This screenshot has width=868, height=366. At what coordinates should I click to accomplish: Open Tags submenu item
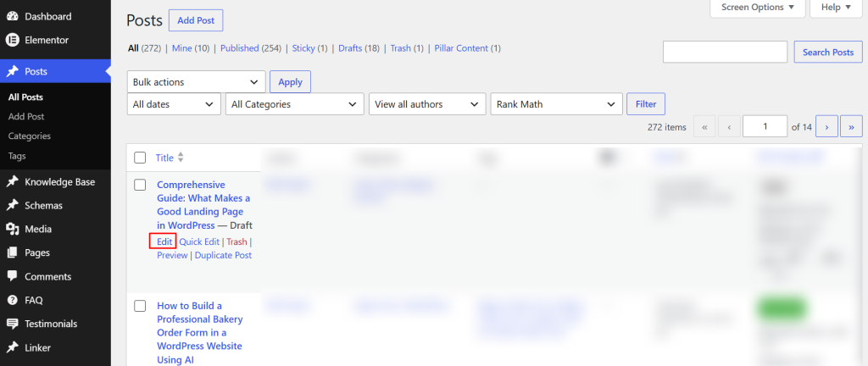[17, 156]
